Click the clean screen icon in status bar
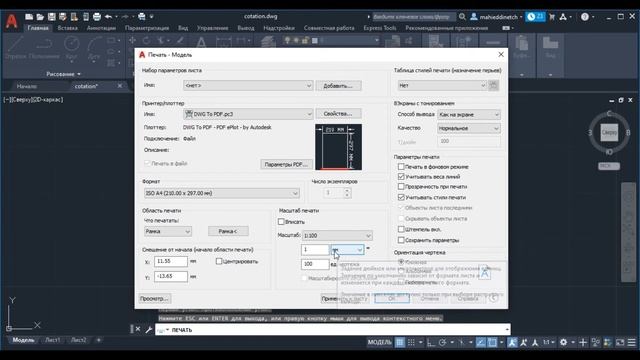 click(x=620, y=342)
